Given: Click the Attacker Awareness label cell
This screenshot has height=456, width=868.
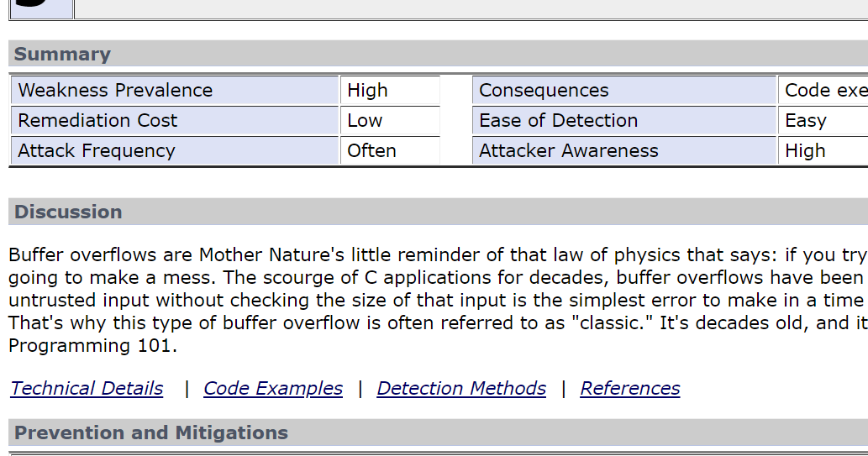Looking at the screenshot, I should (624, 151).
